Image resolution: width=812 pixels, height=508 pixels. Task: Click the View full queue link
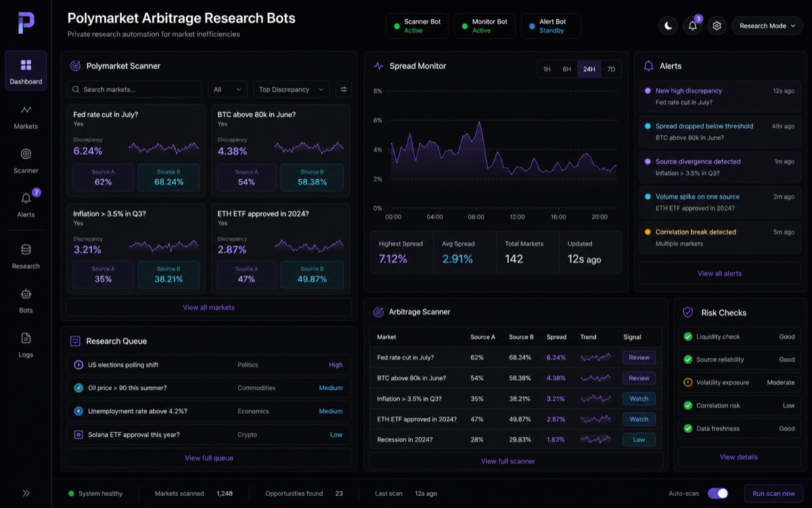tap(209, 458)
